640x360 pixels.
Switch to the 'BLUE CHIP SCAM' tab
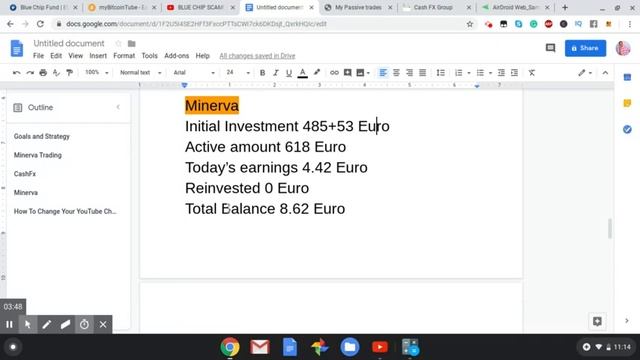(200, 7)
